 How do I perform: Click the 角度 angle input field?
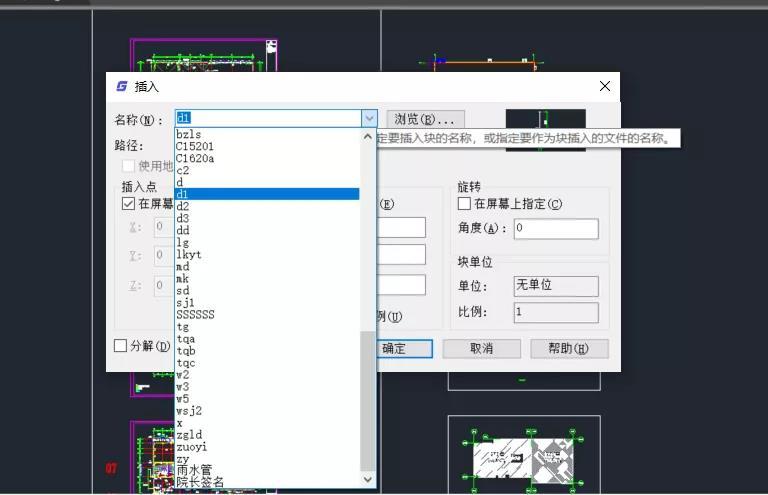click(555, 229)
